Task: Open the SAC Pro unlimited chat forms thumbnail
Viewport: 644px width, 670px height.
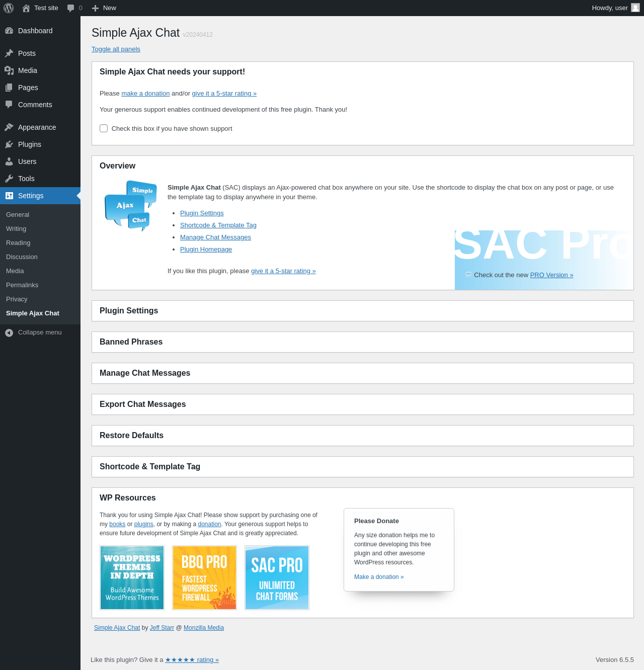Action: pyautogui.click(x=277, y=578)
